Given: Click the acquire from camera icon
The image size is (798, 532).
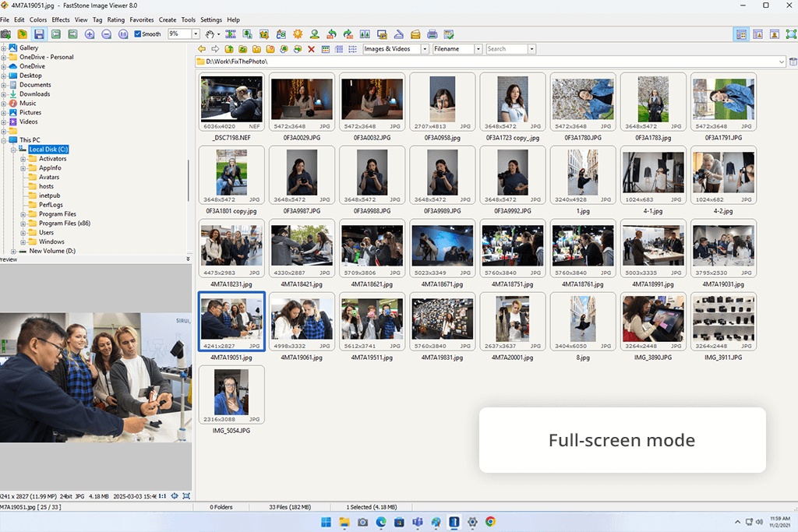Looking at the screenshot, I should (5, 34).
